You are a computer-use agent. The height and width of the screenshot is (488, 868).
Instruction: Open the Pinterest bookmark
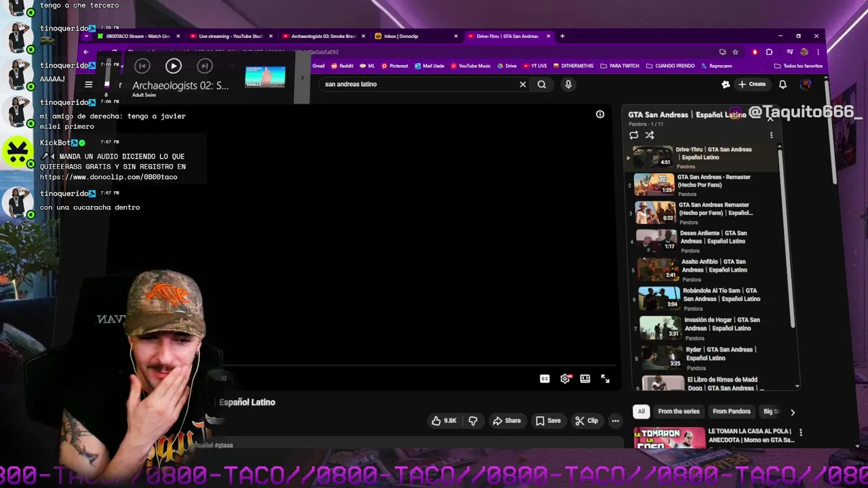[x=395, y=66]
